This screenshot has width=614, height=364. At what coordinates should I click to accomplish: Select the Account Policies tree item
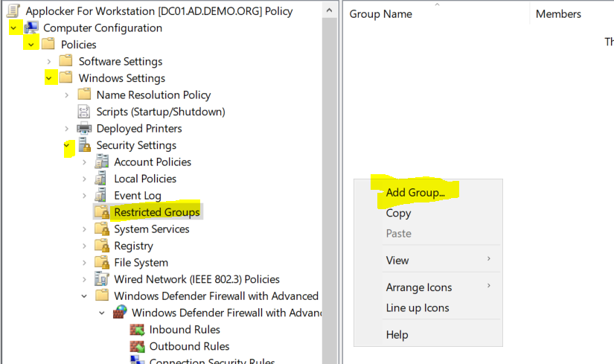click(x=153, y=162)
